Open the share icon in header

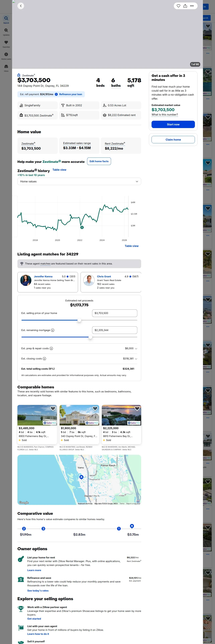click(x=185, y=6)
